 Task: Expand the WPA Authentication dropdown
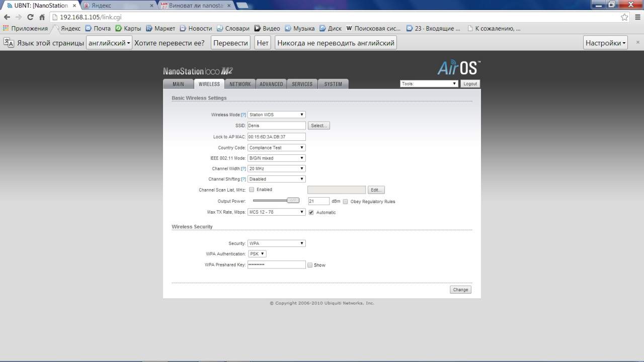(x=258, y=254)
